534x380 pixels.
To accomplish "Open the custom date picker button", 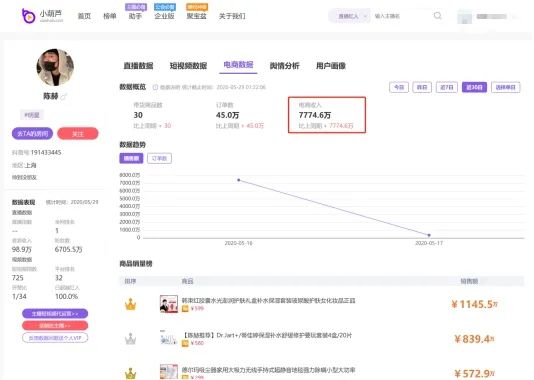I will pyautogui.click(x=506, y=88).
